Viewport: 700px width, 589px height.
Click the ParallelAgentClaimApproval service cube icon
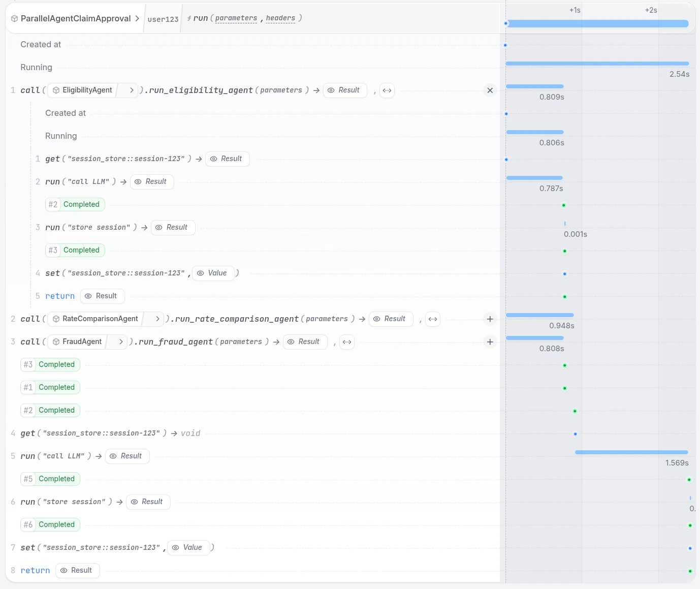pos(14,19)
